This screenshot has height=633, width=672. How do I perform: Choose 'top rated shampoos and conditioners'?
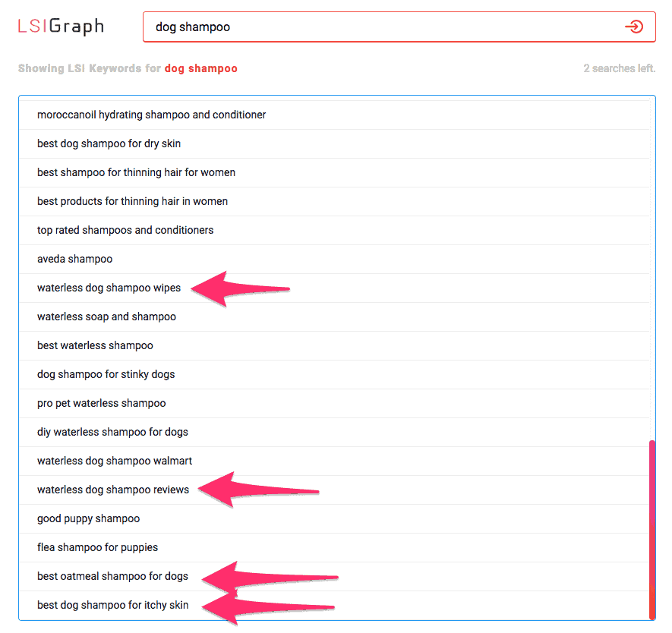[x=125, y=230]
